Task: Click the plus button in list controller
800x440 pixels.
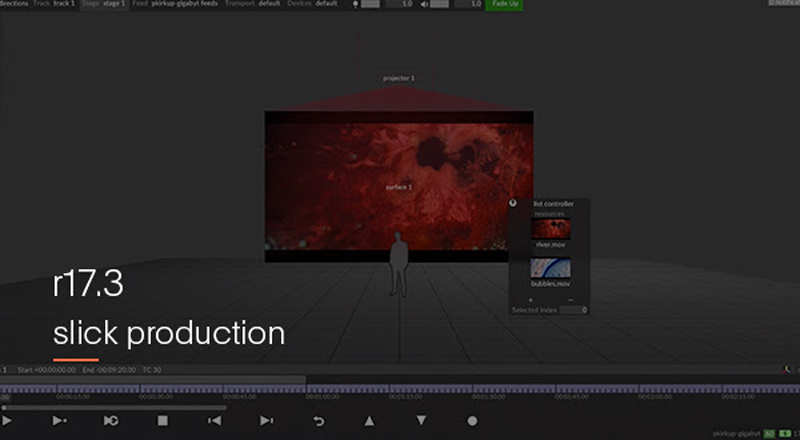Action: click(530, 299)
